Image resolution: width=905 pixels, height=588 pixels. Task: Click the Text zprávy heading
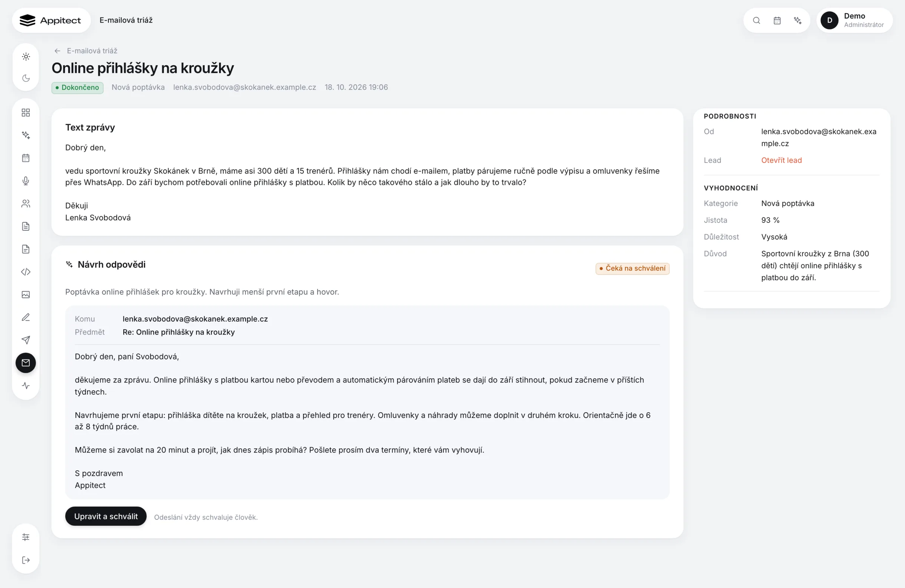click(x=90, y=127)
